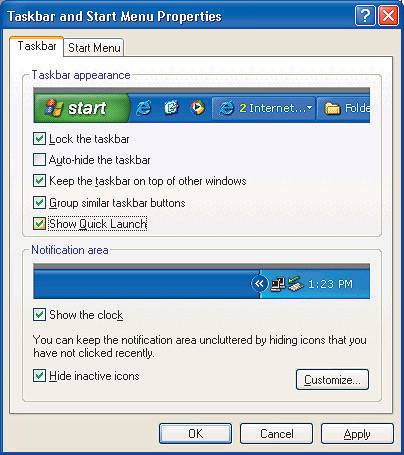This screenshot has width=404, height=455.
Task: Select the Taskbar tab
Action: (x=37, y=46)
